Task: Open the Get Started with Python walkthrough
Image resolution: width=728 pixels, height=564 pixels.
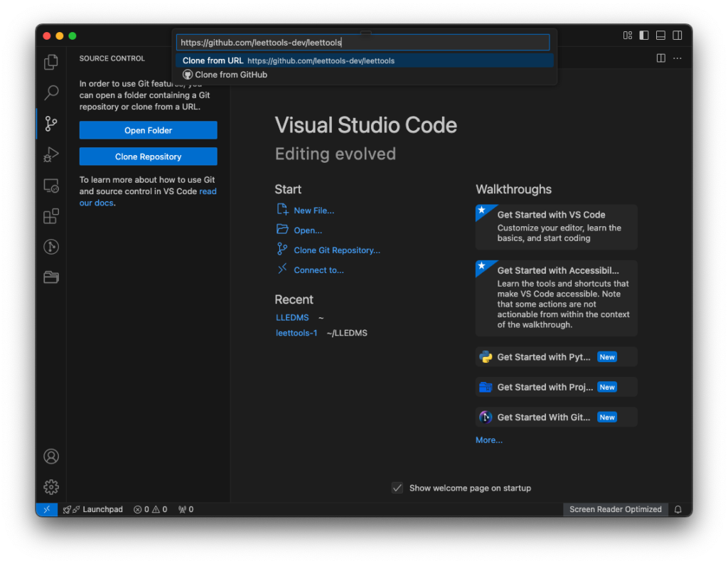Action: coord(556,357)
